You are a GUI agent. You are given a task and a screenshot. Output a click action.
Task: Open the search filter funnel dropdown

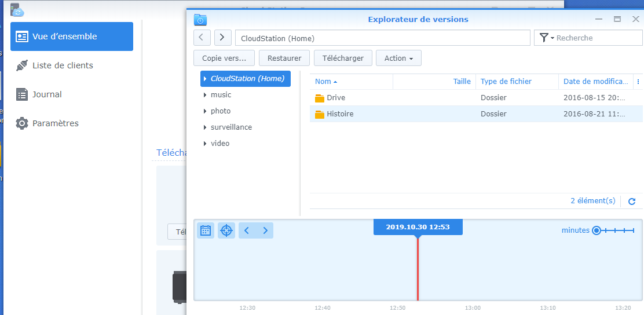click(546, 38)
